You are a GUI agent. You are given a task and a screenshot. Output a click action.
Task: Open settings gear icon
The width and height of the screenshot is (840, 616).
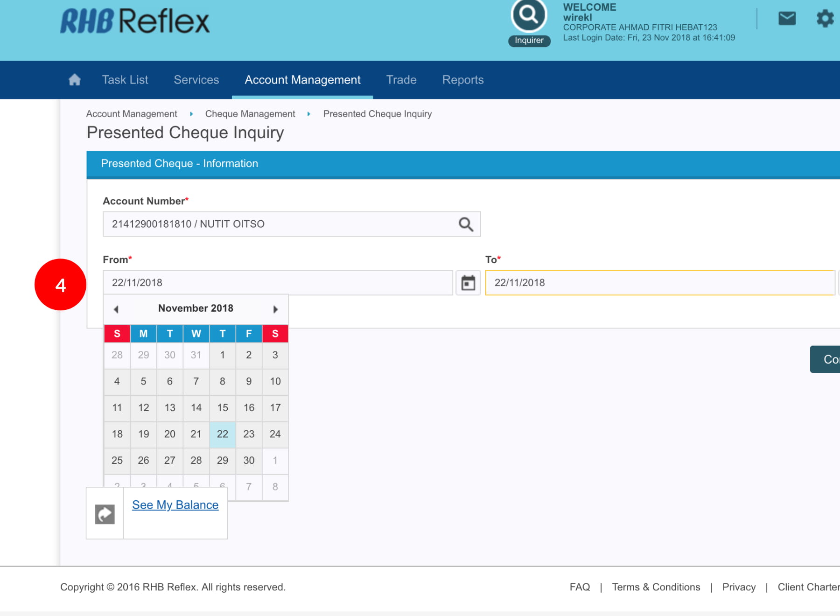point(825,19)
